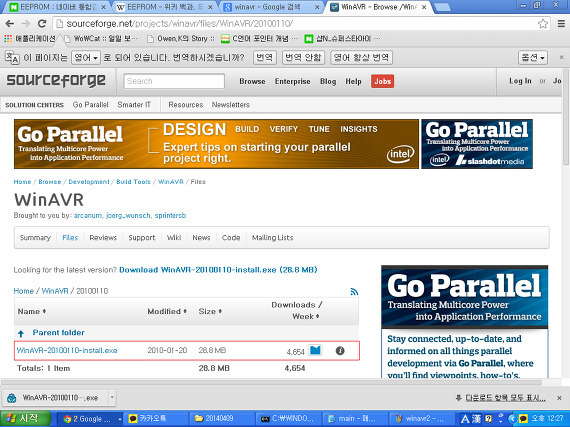Open the Help header link
The height and width of the screenshot is (427, 570).
point(353,81)
